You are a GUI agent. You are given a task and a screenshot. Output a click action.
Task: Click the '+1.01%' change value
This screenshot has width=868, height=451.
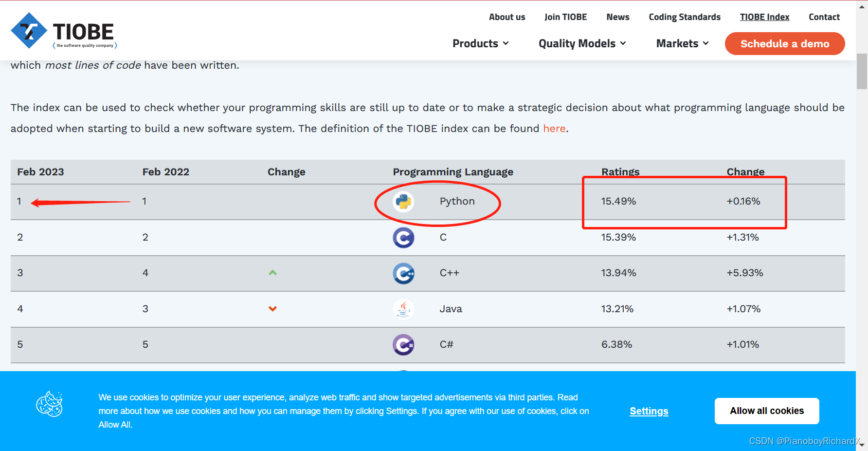743,344
